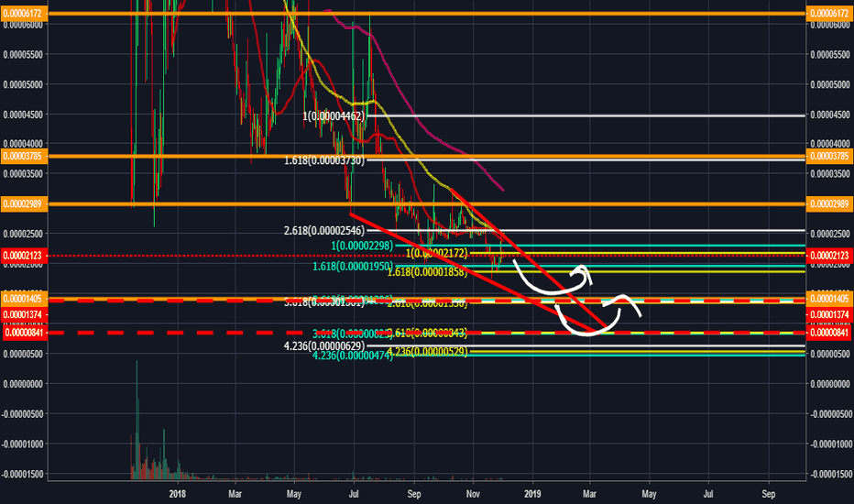The width and height of the screenshot is (854, 504).
Task: Click the red 0.00000841 label on right axis
Action: pos(829,333)
